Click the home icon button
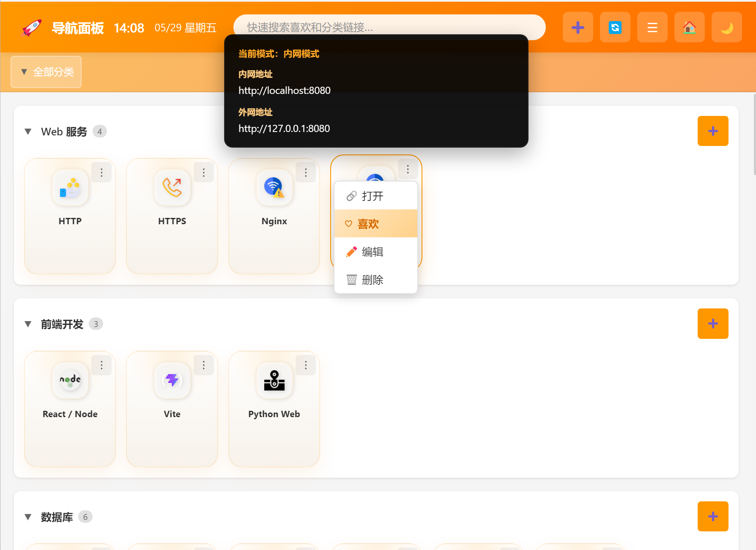The image size is (756, 550). click(689, 27)
